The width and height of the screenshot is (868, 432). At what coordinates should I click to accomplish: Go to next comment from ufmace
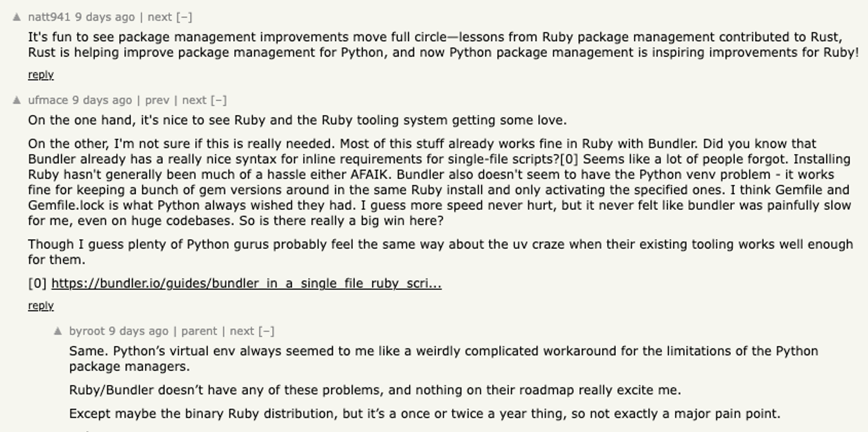point(194,100)
